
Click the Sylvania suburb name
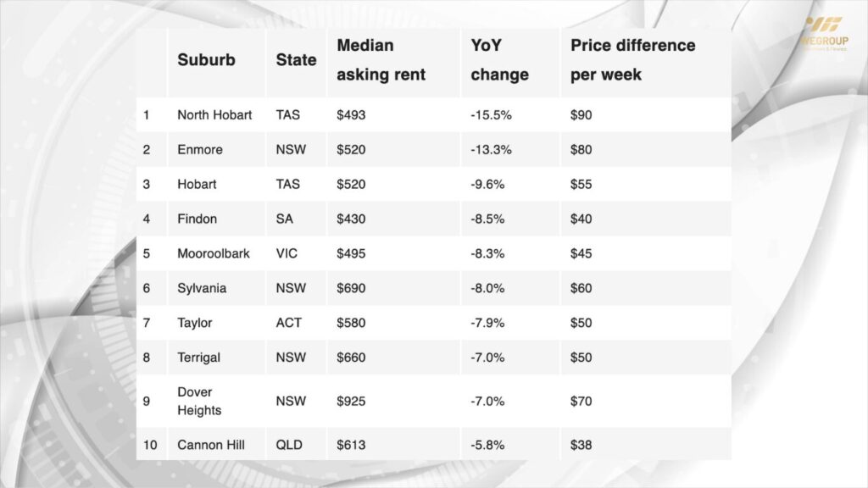[202, 289]
